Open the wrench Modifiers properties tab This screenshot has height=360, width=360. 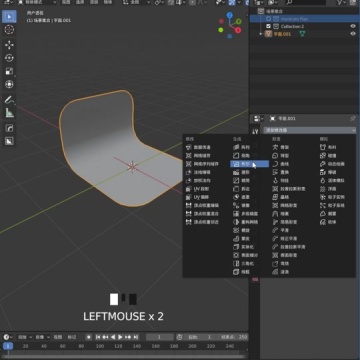[255, 131]
